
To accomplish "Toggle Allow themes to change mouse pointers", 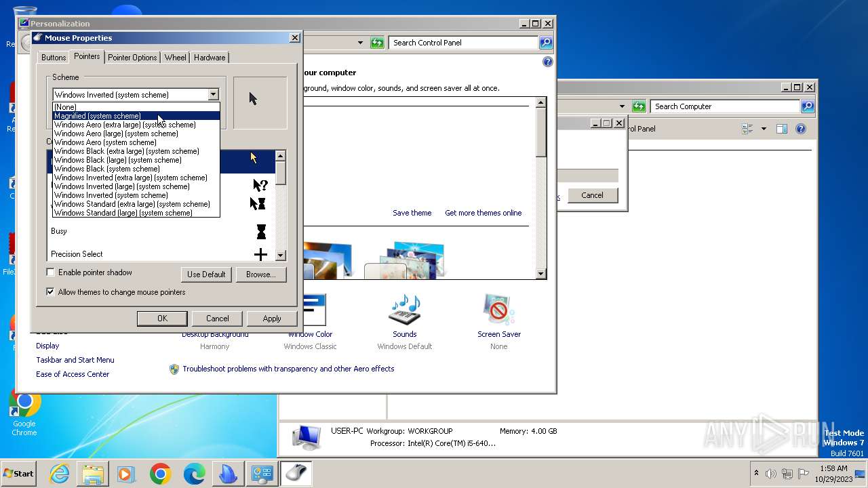I will (50, 292).
